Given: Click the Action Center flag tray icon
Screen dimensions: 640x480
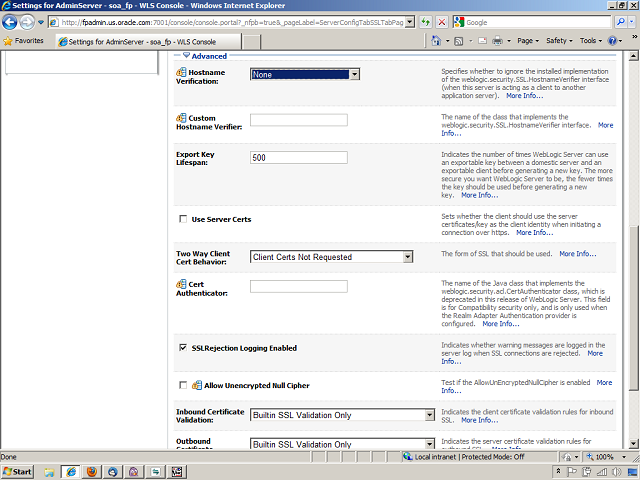Looking at the screenshot, I should tap(572, 472).
